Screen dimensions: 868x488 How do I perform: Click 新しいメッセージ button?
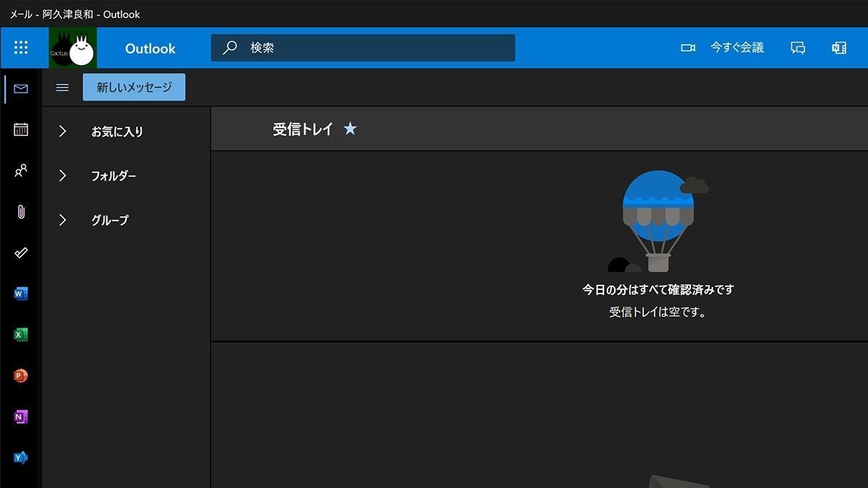pos(134,87)
